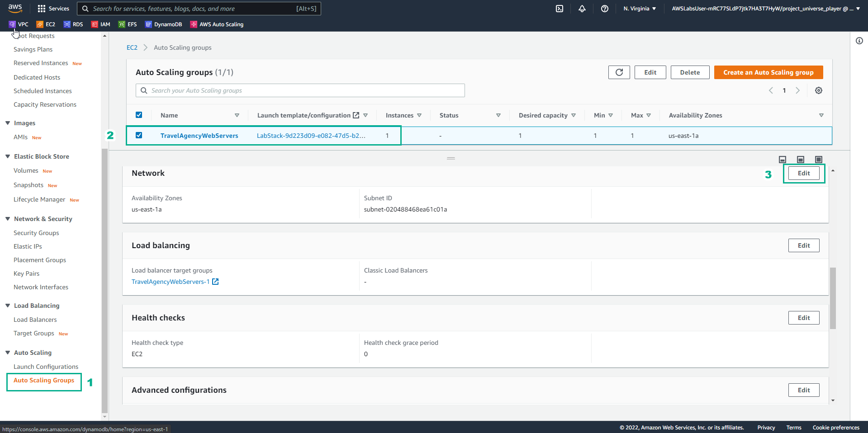Uncheck the TravelAgencyWebServers row checkbox
868x433 pixels.
tap(139, 135)
